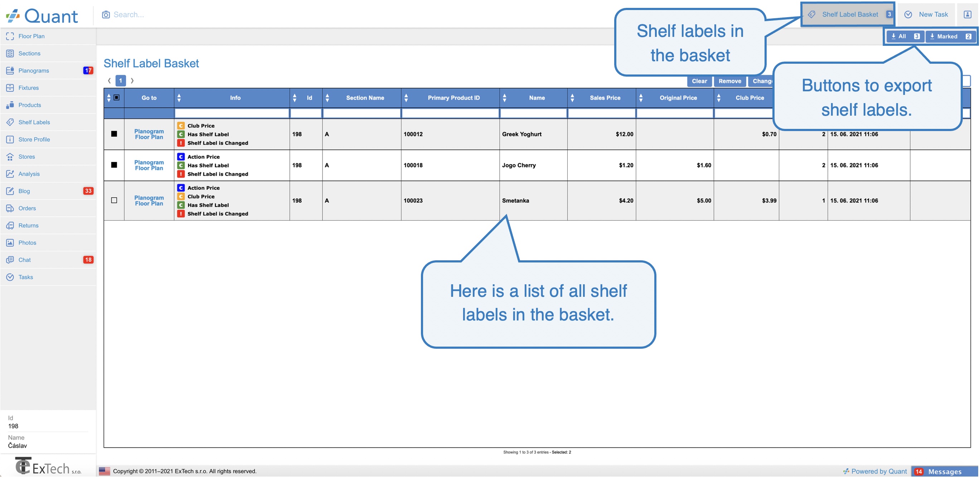This screenshot has width=980, height=478.
Task: Click the Name column filter field
Action: pos(533,113)
